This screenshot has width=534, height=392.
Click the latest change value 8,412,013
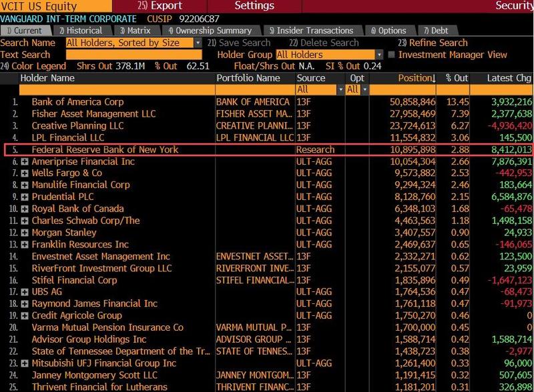(x=511, y=150)
